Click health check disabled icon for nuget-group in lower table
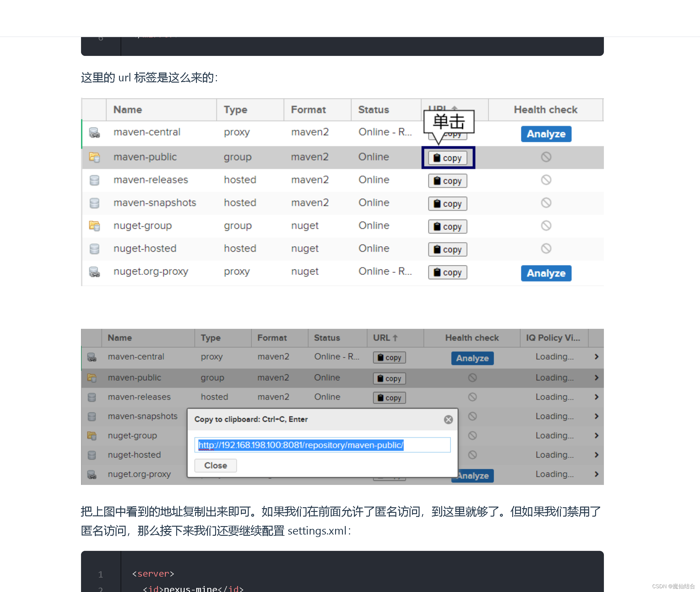Viewport: 700px width, 592px height. (472, 436)
